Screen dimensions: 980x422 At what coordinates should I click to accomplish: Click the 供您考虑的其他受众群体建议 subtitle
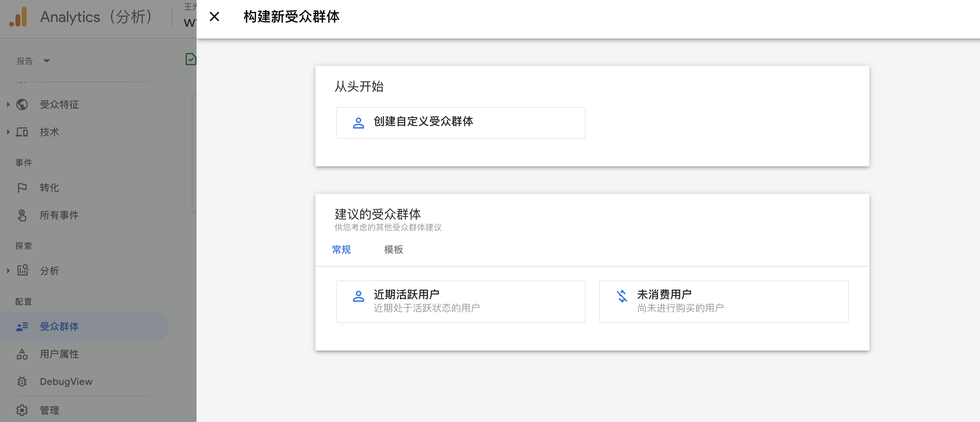(x=388, y=227)
